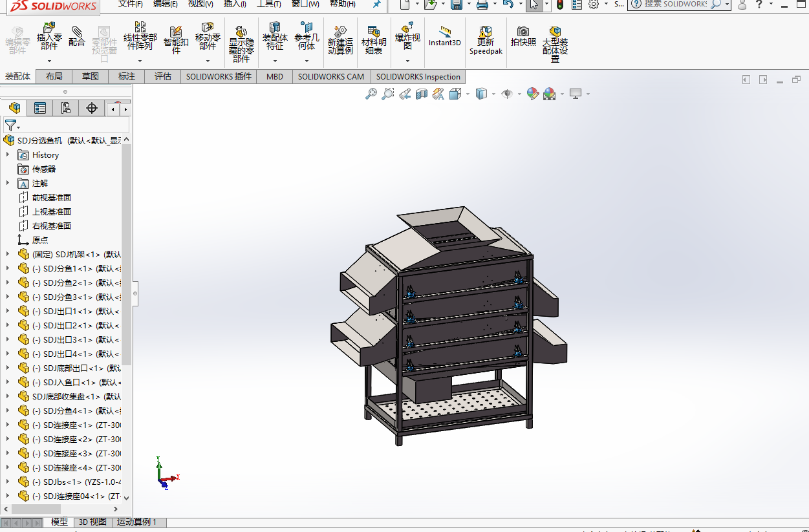Expand the History tree node
The image size is (809, 532).
[8, 154]
